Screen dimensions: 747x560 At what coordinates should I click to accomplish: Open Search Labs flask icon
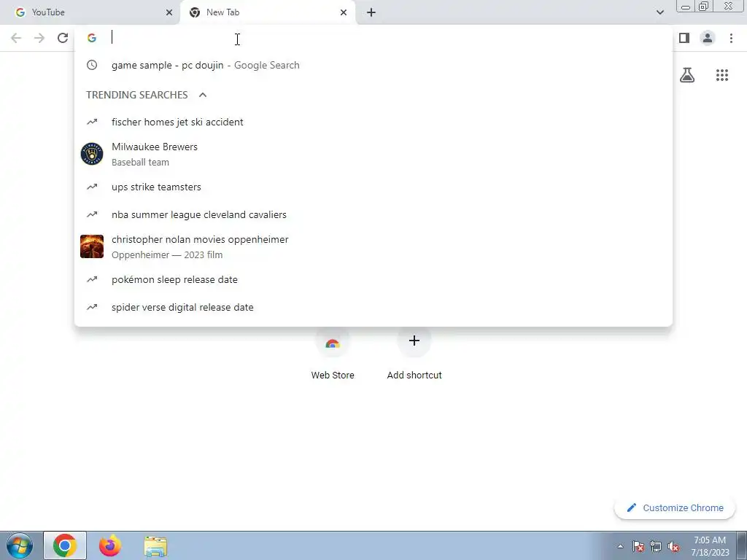coord(687,75)
